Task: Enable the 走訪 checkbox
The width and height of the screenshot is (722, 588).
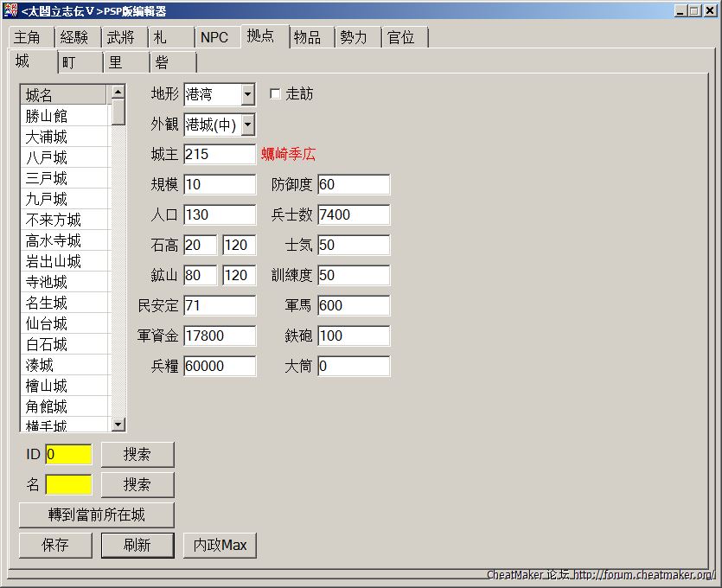Action: point(276,94)
